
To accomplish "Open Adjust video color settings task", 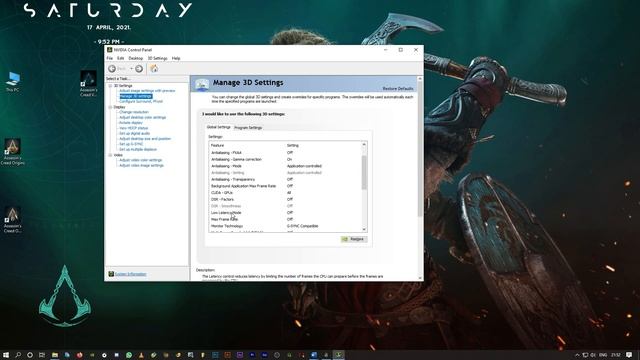I will click(140, 160).
